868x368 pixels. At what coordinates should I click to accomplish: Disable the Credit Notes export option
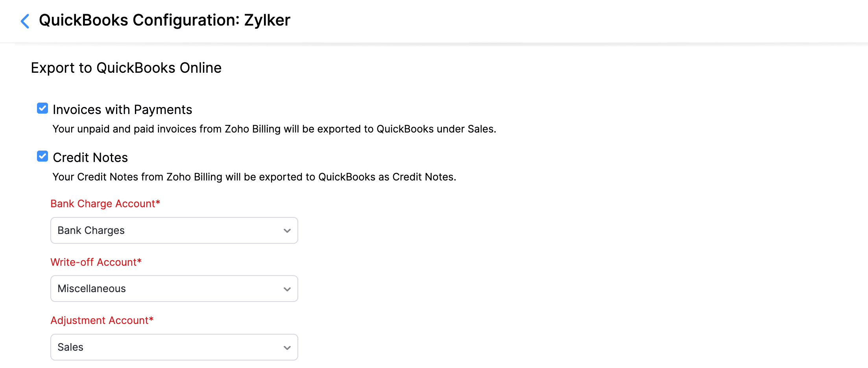42,156
